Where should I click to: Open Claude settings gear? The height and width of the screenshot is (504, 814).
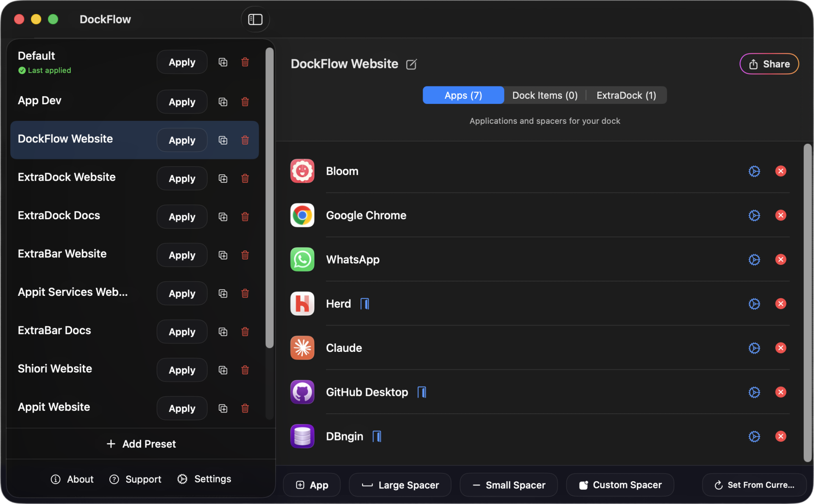[x=754, y=348]
